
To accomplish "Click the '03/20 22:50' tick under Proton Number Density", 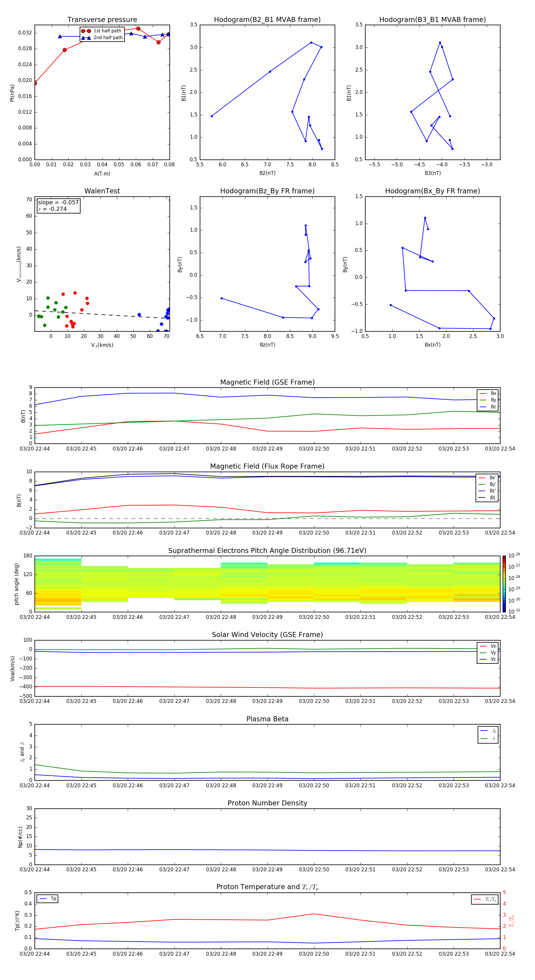I will coord(314,869).
